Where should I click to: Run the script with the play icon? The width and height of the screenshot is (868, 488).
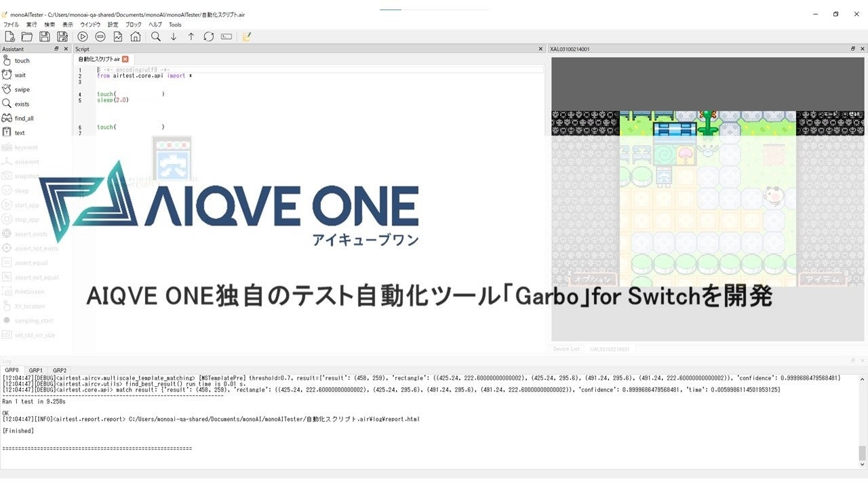pos(83,37)
